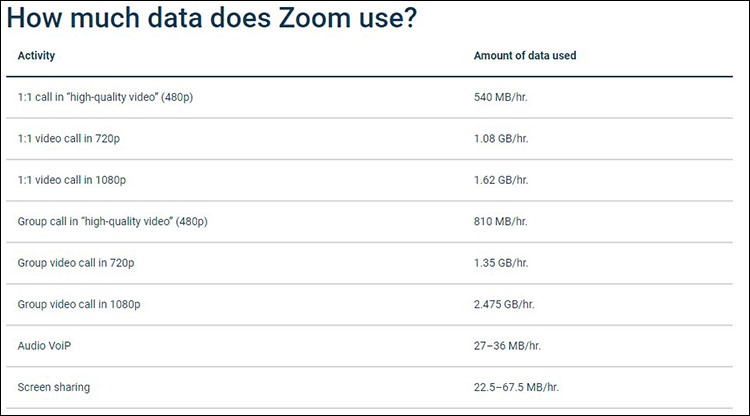The width and height of the screenshot is (750, 416).
Task: Select the 'Group video call in 1080p' cell
Action: coord(79,303)
